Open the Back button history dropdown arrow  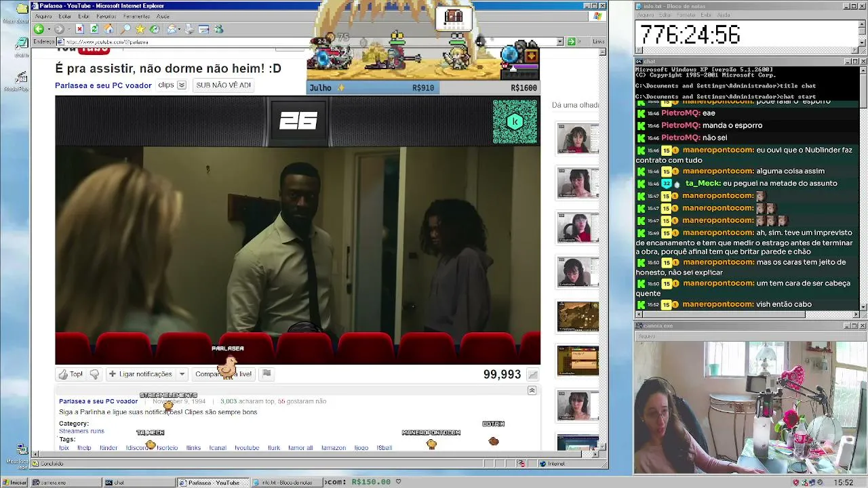pyautogui.click(x=47, y=29)
